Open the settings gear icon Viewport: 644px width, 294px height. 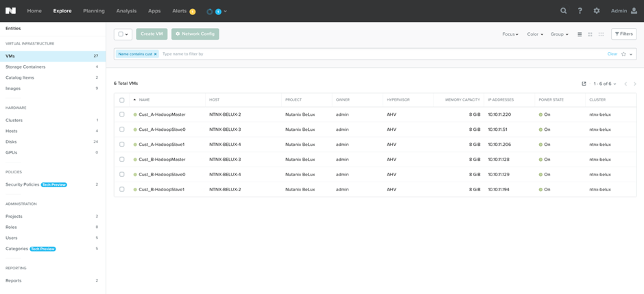click(x=597, y=11)
